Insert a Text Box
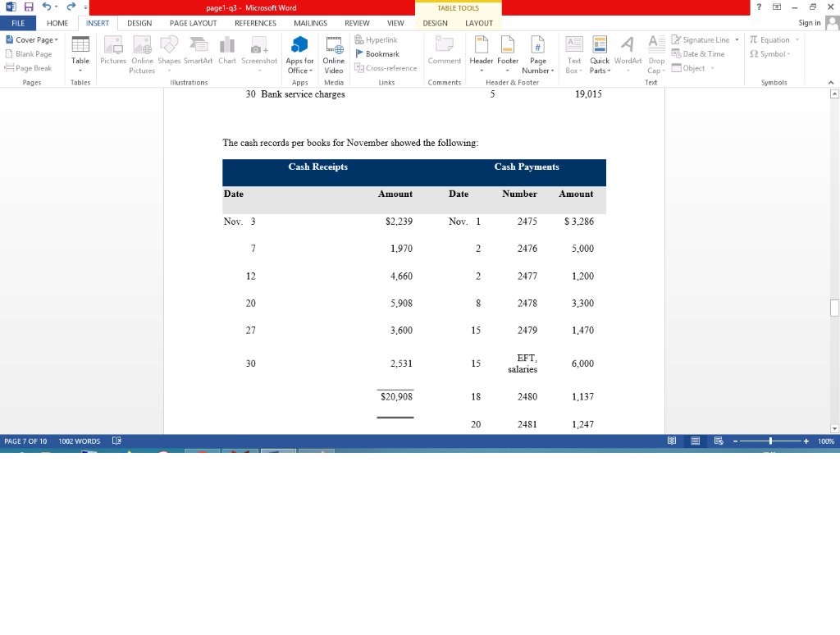Image resolution: width=840 pixels, height=635 pixels. point(573,55)
